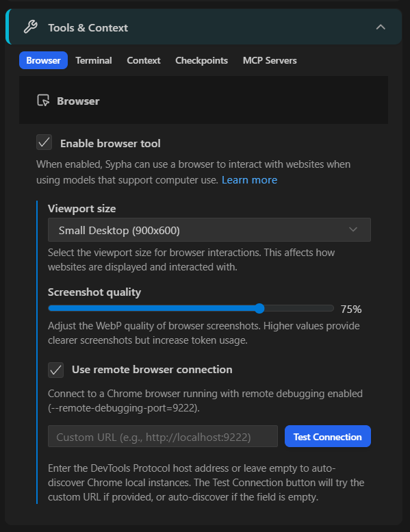Click the wrench icon beside Tools & Context
Viewport: 410px width, 532px height.
[31, 27]
